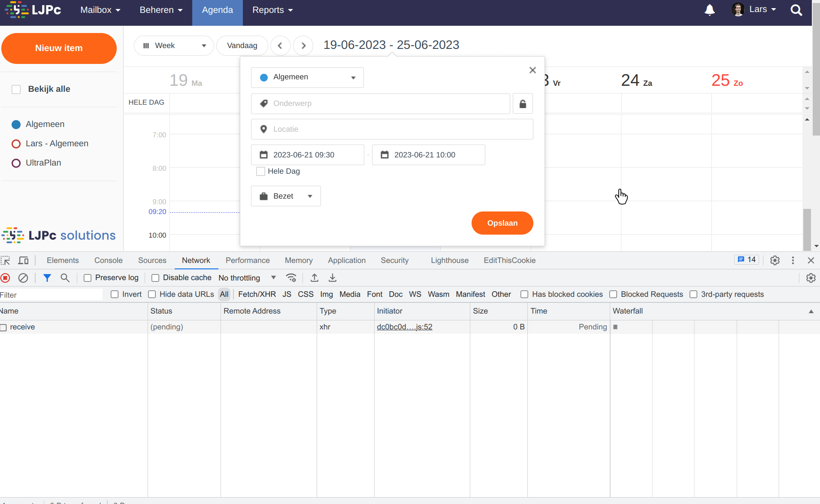Check the Preserve log checkbox
The width and height of the screenshot is (820, 504).
click(87, 278)
